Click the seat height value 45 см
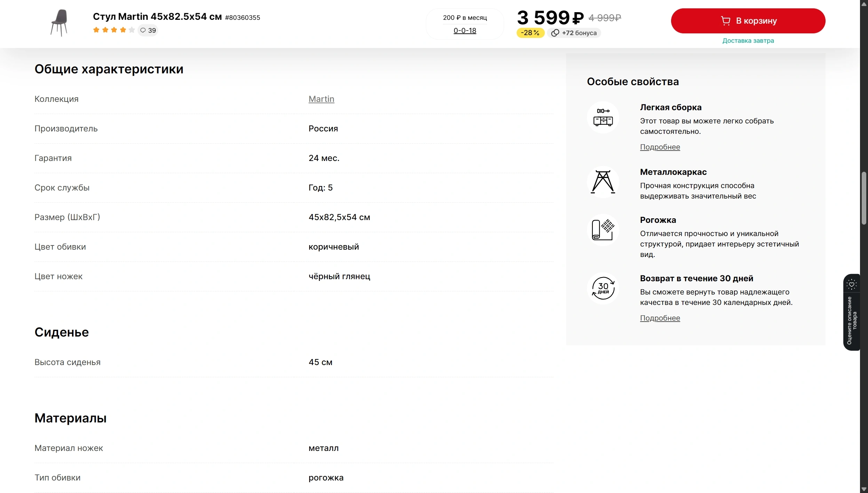Viewport: 868px width, 493px height. coord(320,362)
